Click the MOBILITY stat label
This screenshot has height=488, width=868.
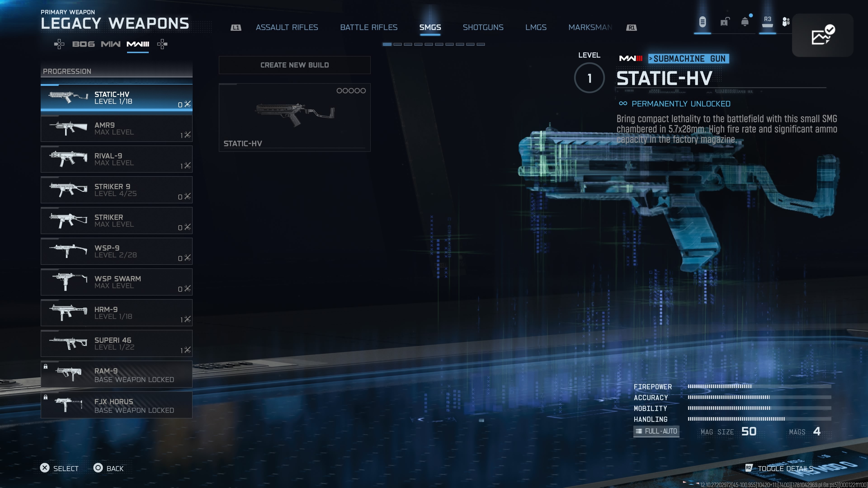pyautogui.click(x=650, y=408)
